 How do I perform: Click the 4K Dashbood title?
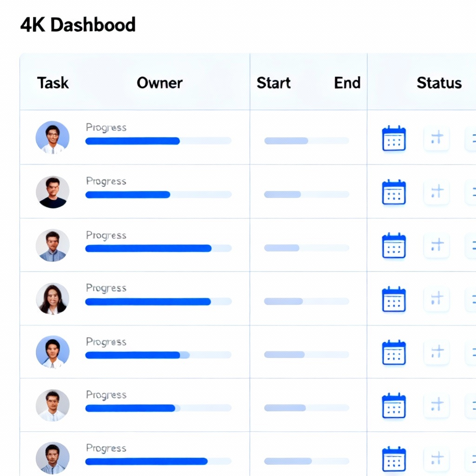[x=78, y=25]
